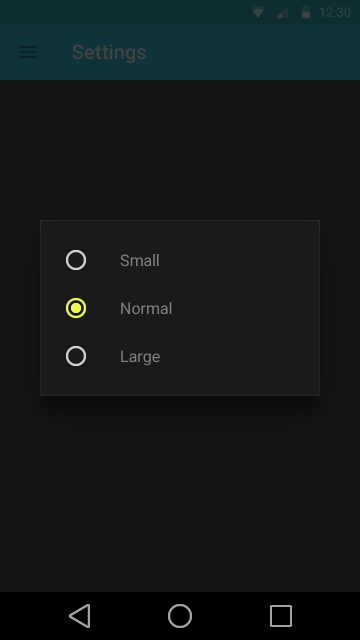
Task: Tap the circular Home navigation button
Action: pos(180,616)
